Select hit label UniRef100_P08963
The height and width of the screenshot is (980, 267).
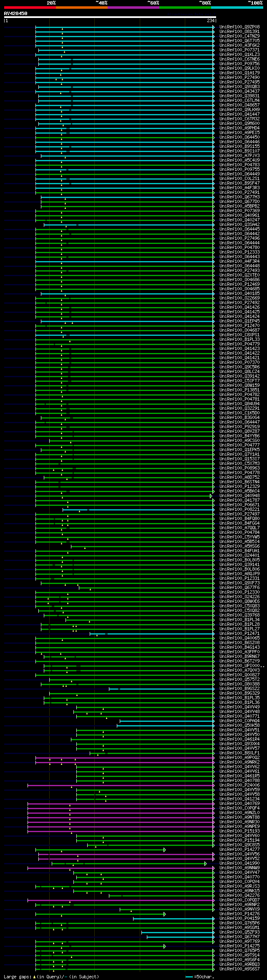pos(239,468)
